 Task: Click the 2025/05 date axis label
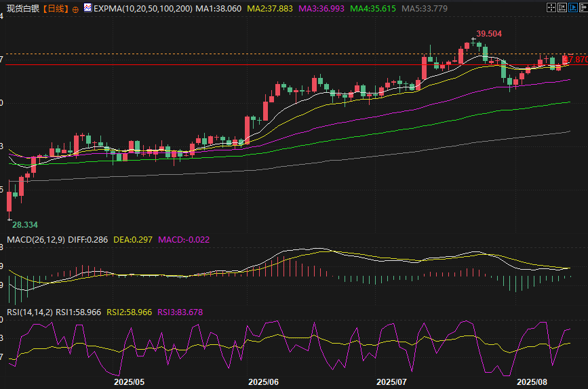pos(129,382)
